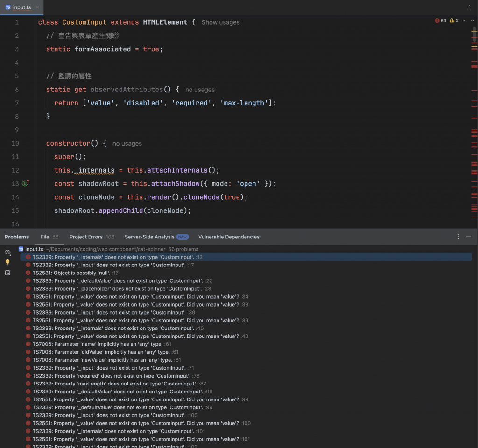Image resolution: width=478 pixels, height=448 pixels.
Task: Open Problems panel options (three dots)
Action: tap(458, 237)
